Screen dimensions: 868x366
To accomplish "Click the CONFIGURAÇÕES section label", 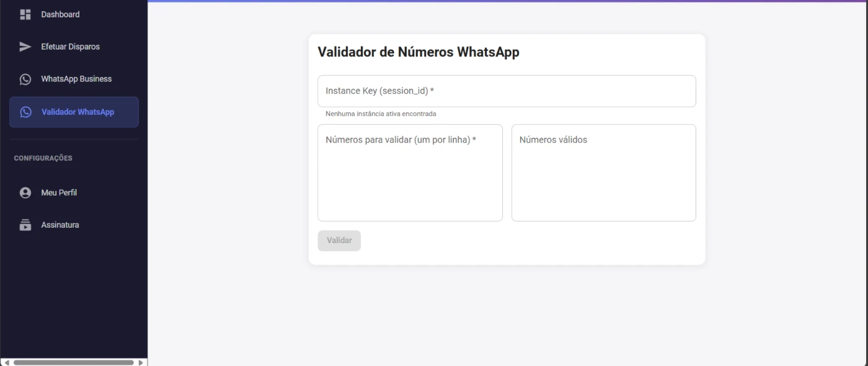I will [x=43, y=158].
